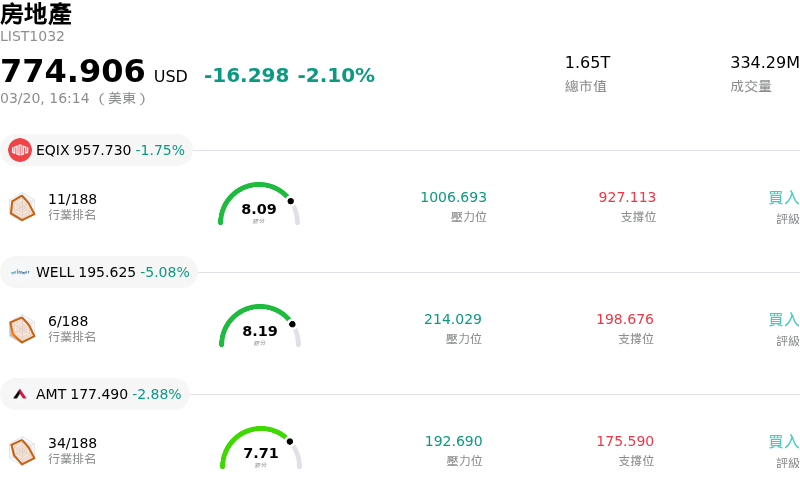Image resolution: width=800 pixels, height=488 pixels.
Task: Click EQIX resistance level 1006.693
Action: coord(453,198)
